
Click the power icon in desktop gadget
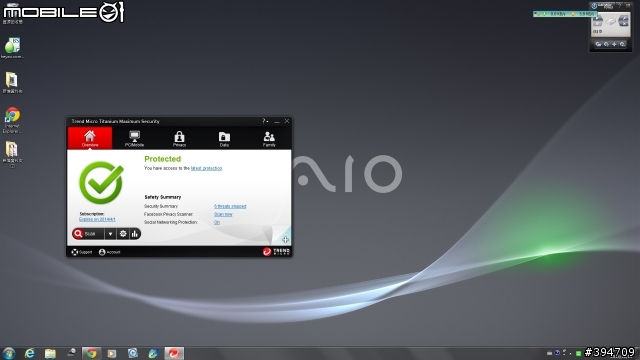click(x=594, y=6)
